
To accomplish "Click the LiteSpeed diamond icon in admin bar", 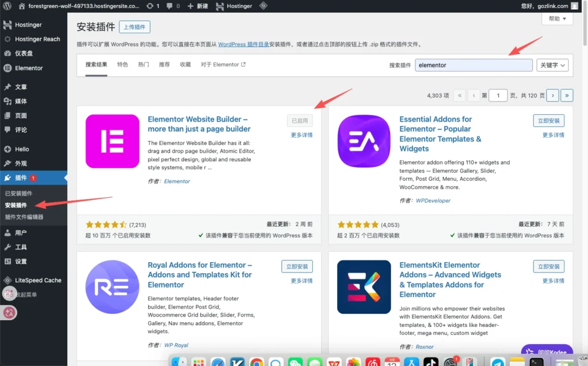I will click(263, 6).
